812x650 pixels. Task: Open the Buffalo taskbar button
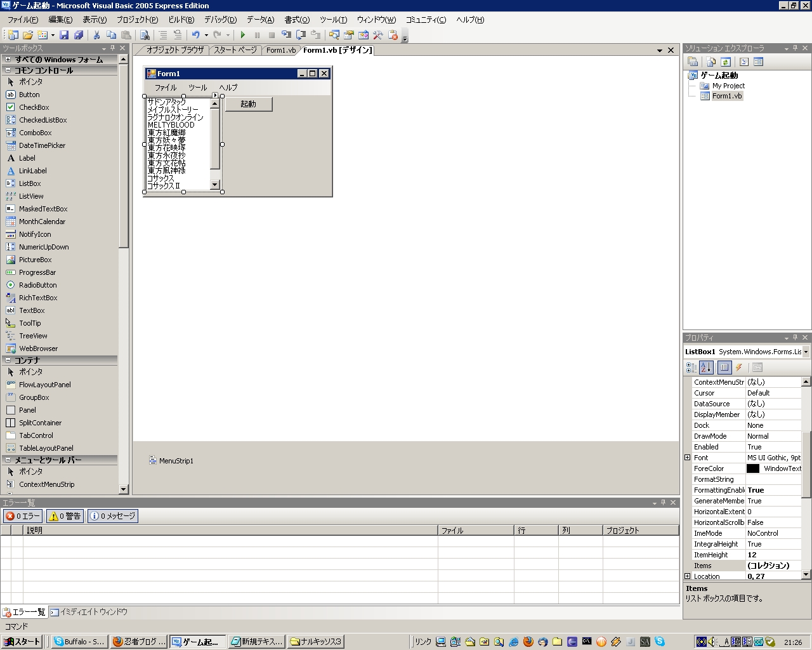(79, 642)
